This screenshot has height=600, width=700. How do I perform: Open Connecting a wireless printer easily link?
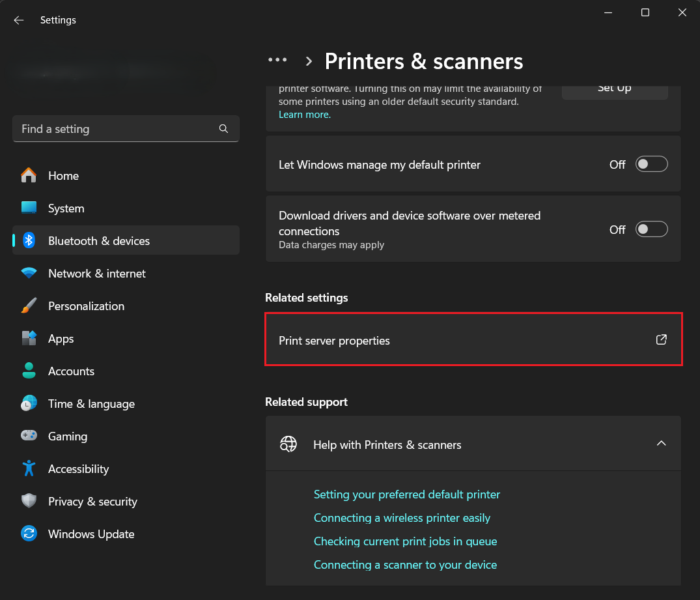(x=402, y=518)
